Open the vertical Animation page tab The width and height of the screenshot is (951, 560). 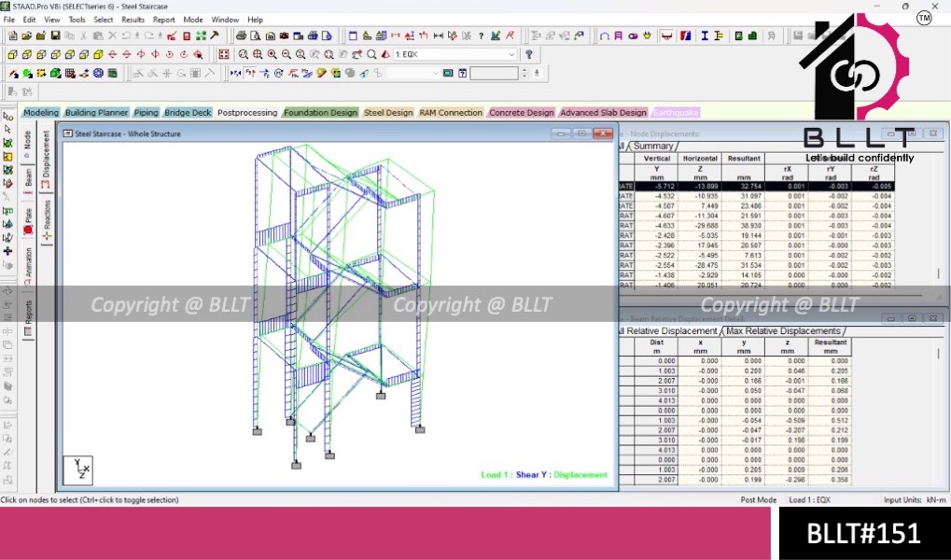coord(27,267)
